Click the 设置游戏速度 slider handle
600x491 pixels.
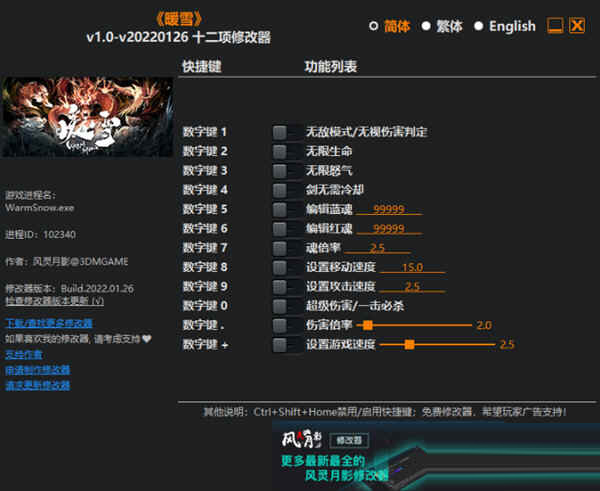point(409,345)
